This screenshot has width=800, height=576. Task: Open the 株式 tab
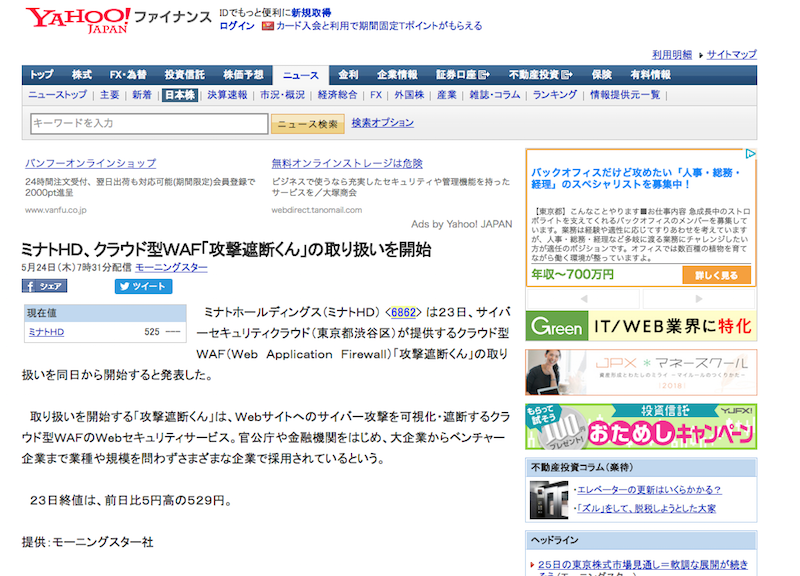click(82, 75)
